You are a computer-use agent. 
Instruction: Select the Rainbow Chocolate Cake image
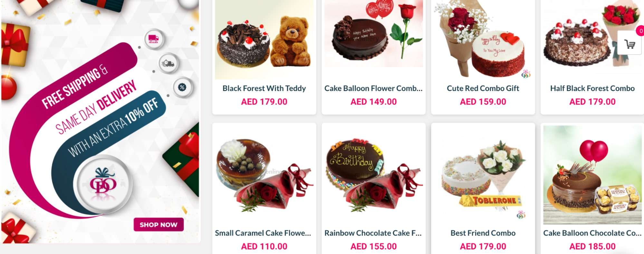[374, 175]
